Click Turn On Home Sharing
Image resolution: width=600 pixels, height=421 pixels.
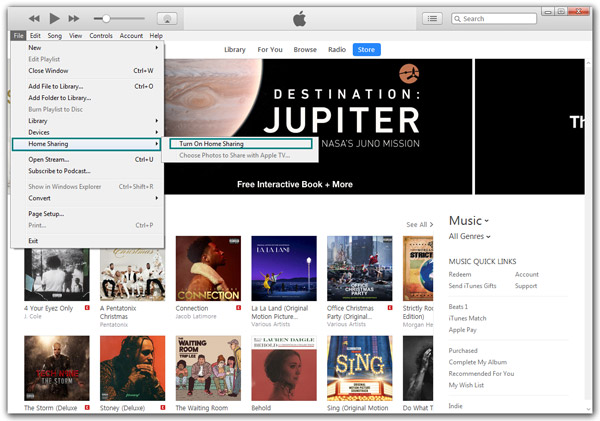tap(241, 144)
